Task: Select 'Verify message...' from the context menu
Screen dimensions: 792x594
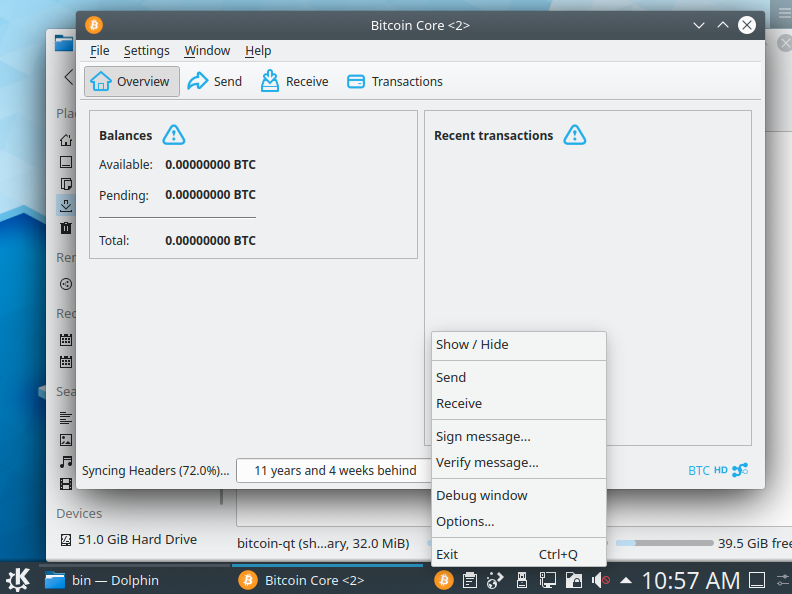Action: click(x=519, y=463)
